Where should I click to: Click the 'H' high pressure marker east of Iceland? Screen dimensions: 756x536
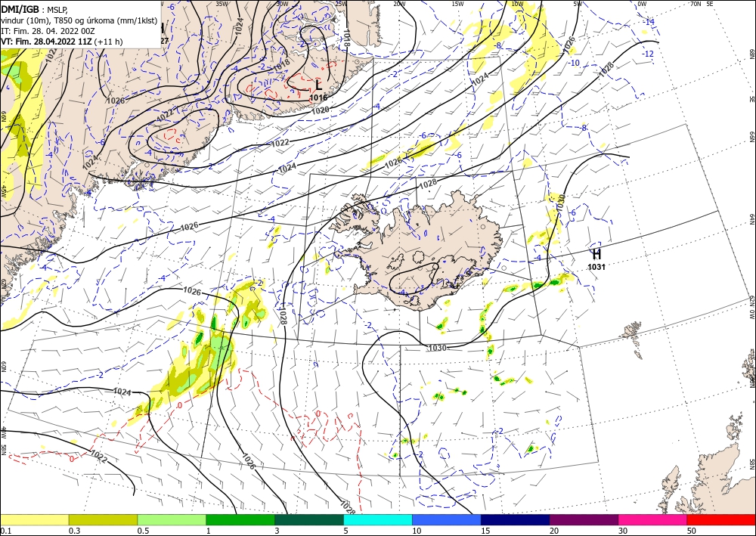click(596, 254)
